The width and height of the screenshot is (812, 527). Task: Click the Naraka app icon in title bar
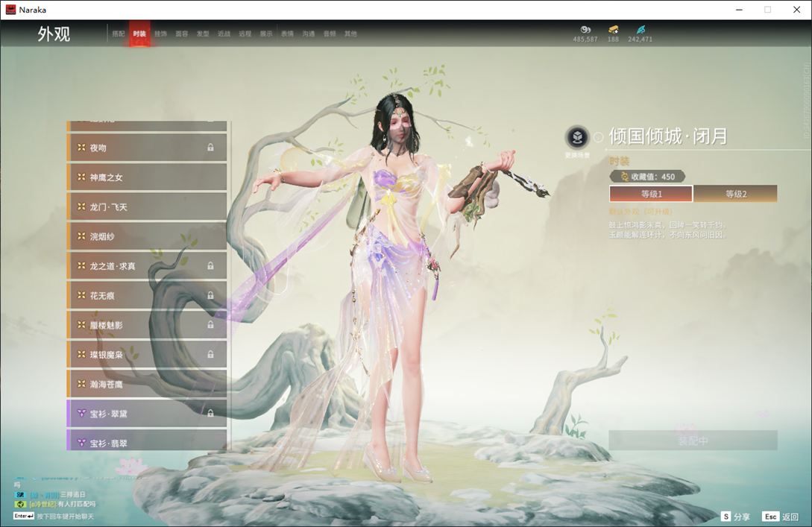[10, 10]
